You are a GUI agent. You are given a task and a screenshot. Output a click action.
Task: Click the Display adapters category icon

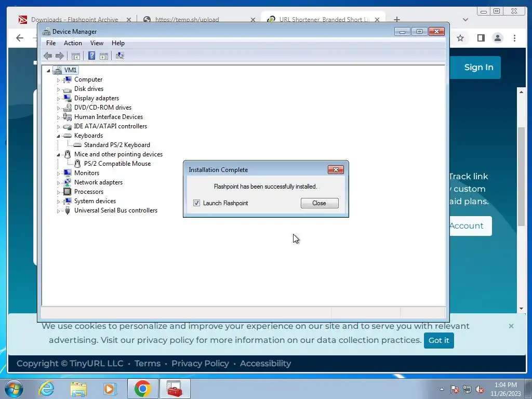tap(68, 98)
